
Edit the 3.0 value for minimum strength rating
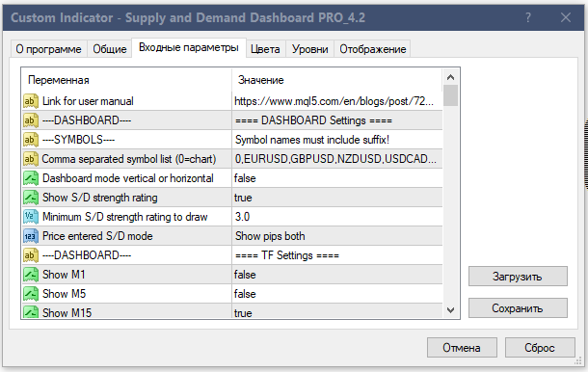pos(337,217)
